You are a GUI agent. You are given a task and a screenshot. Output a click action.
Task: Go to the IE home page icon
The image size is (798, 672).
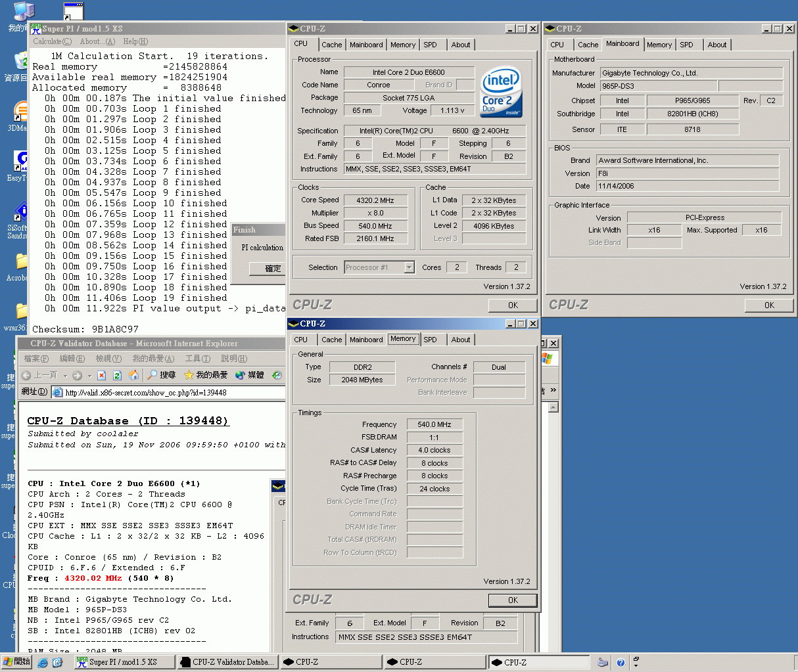tap(133, 375)
